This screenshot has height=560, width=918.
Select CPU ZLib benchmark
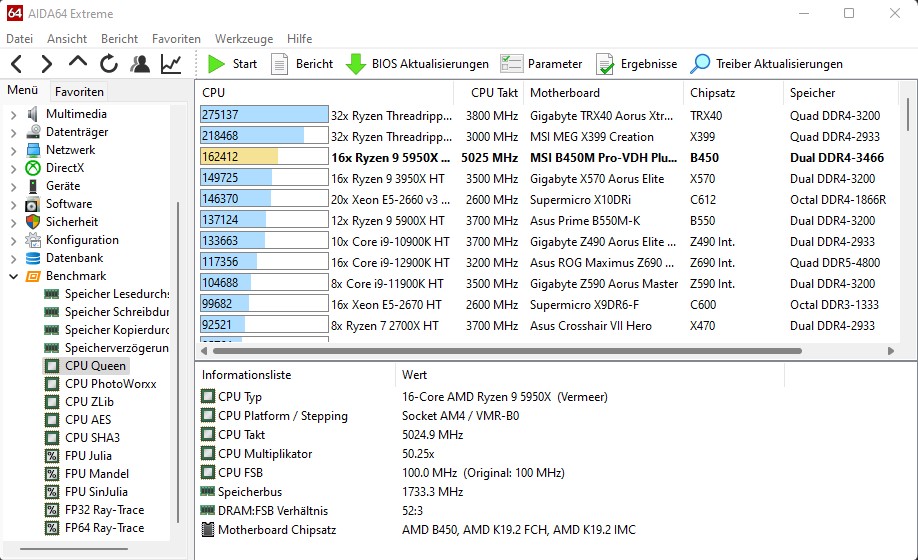89,402
